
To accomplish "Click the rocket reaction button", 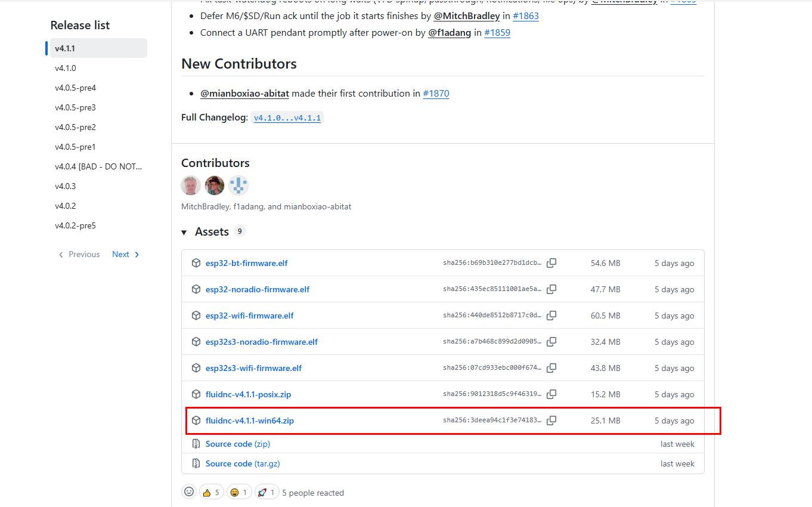I will coord(266,492).
